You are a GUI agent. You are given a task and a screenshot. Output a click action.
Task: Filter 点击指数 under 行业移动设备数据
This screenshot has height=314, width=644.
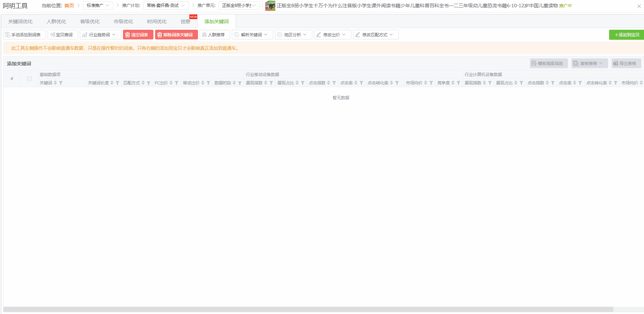(x=334, y=83)
